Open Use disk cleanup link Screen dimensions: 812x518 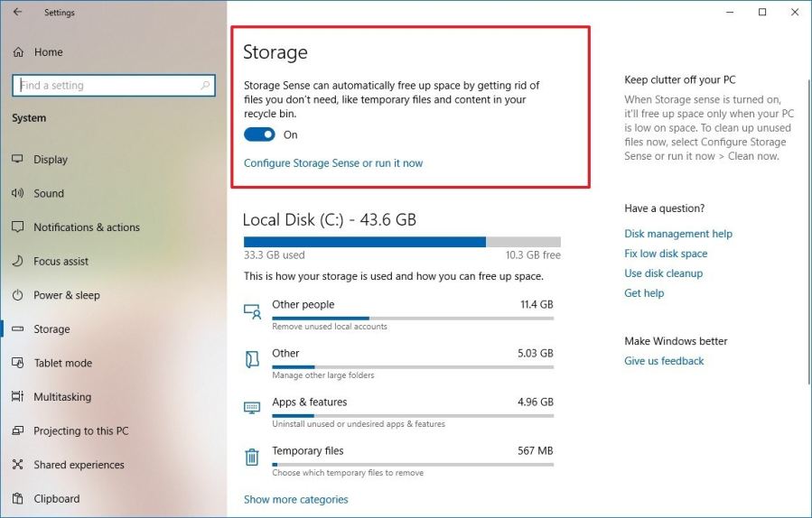pyautogui.click(x=663, y=273)
